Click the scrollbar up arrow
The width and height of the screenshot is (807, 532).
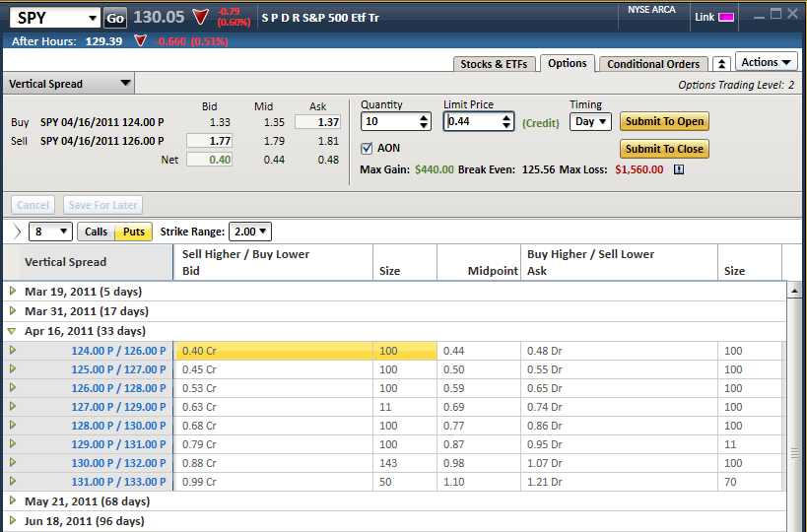pyautogui.click(x=794, y=291)
